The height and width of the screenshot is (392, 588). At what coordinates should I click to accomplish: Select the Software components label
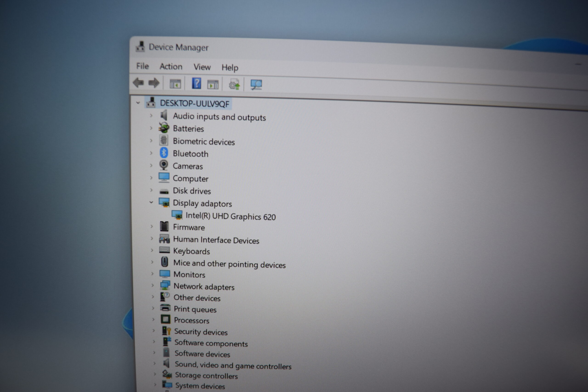click(211, 343)
